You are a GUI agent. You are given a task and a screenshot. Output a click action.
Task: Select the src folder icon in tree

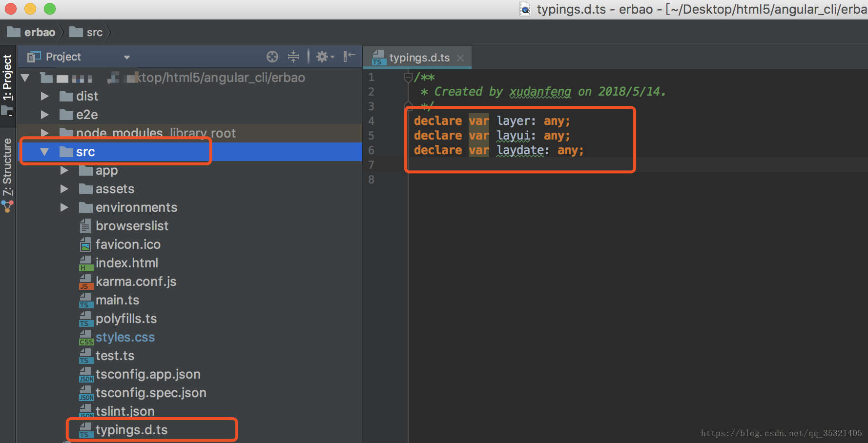[66, 152]
